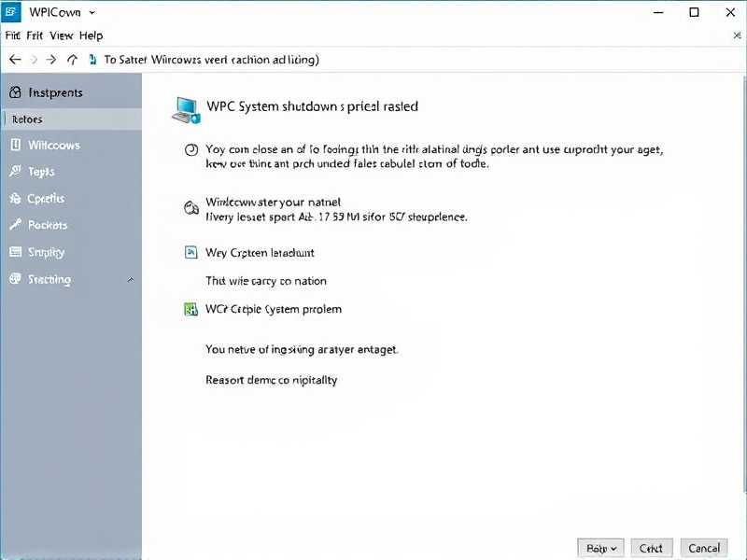
Task: Open the Help menu
Action: point(91,35)
